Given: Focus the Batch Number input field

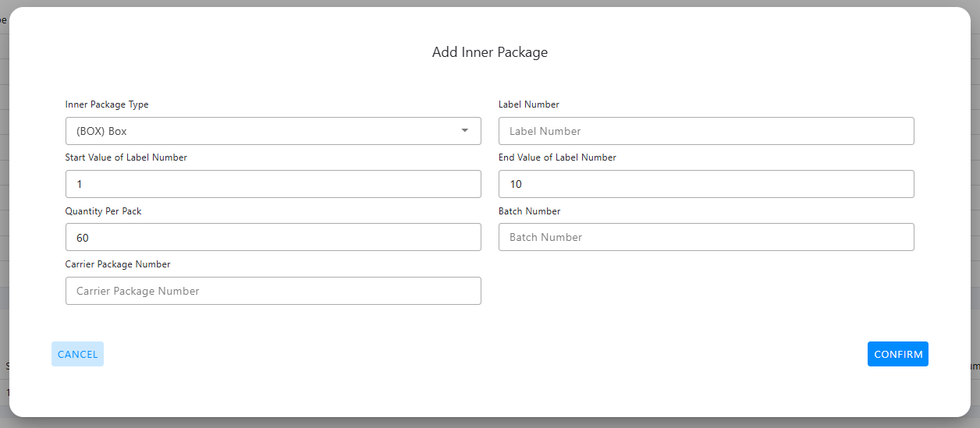Looking at the screenshot, I should pyautogui.click(x=706, y=237).
